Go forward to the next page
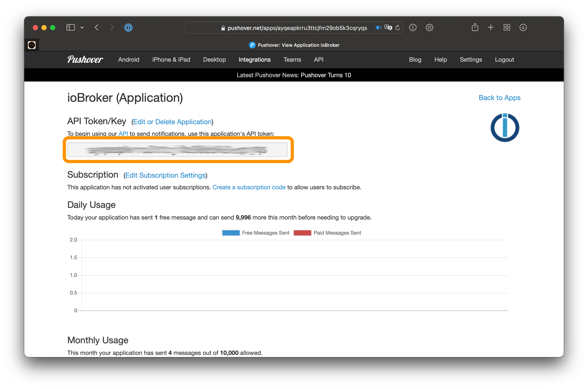The width and height of the screenshot is (588, 389). click(x=112, y=28)
